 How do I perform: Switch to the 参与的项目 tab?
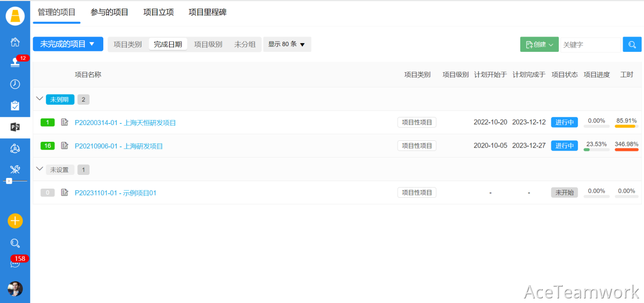109,12
